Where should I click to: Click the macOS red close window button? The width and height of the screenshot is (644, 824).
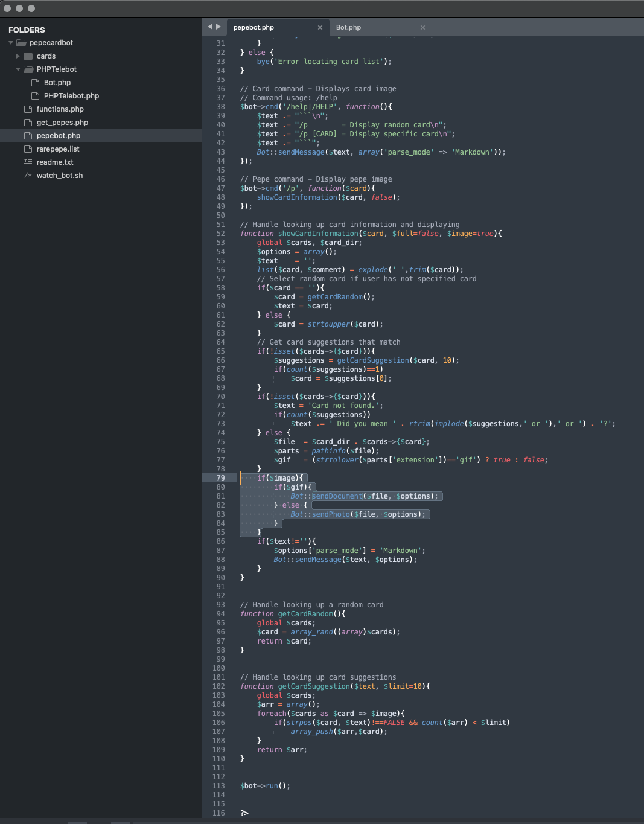[x=7, y=8]
